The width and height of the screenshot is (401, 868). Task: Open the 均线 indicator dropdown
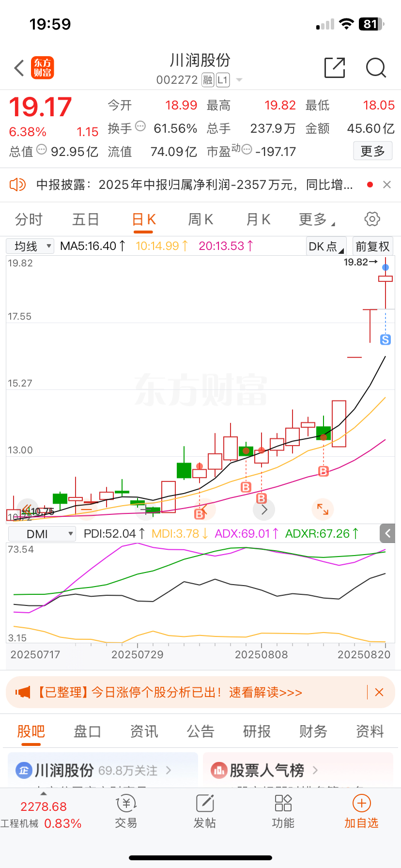30,246
